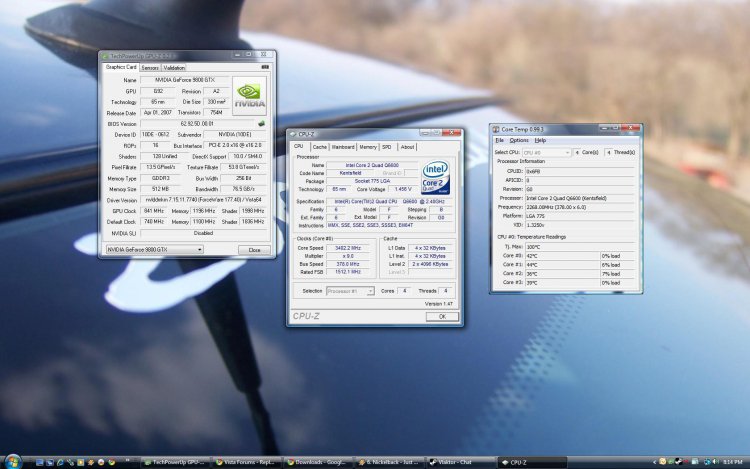750x469 pixels.
Task: Click the Show Desktop icon in Quick Launch
Action: click(39, 462)
